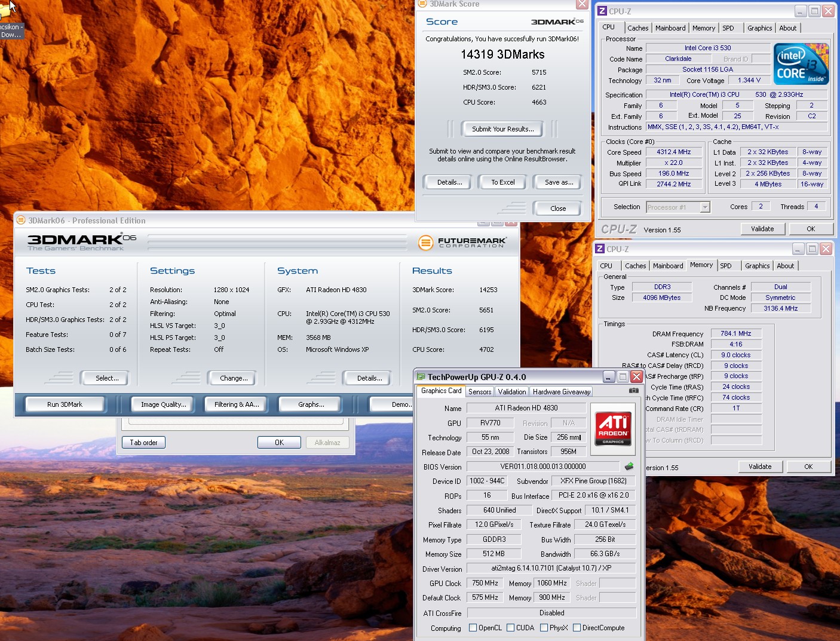Click the Driver Version field in GPU-Z
840x641 pixels.
pyautogui.click(x=551, y=568)
